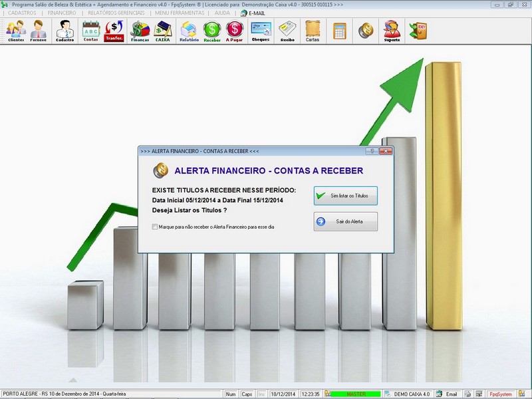This screenshot has height=399, width=532.
Task: Click the green Receber dollar icon
Action: 212,31
